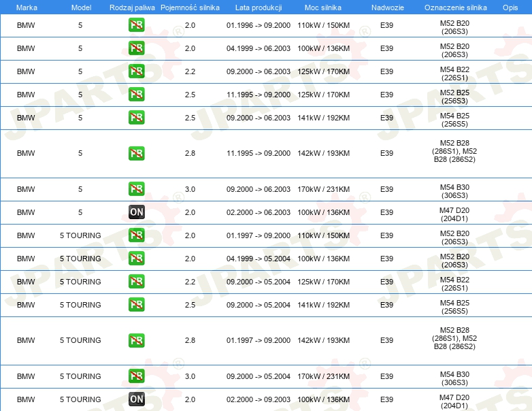Click petrol icon in BMW 5 2.5 141kW row
The height and width of the screenshot is (411, 532).
pos(136,118)
